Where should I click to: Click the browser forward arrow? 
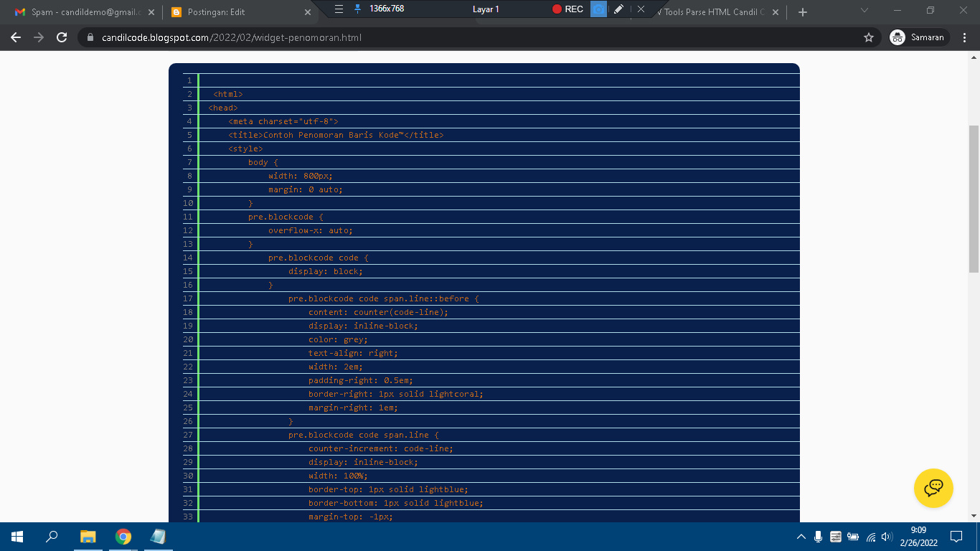(x=39, y=37)
